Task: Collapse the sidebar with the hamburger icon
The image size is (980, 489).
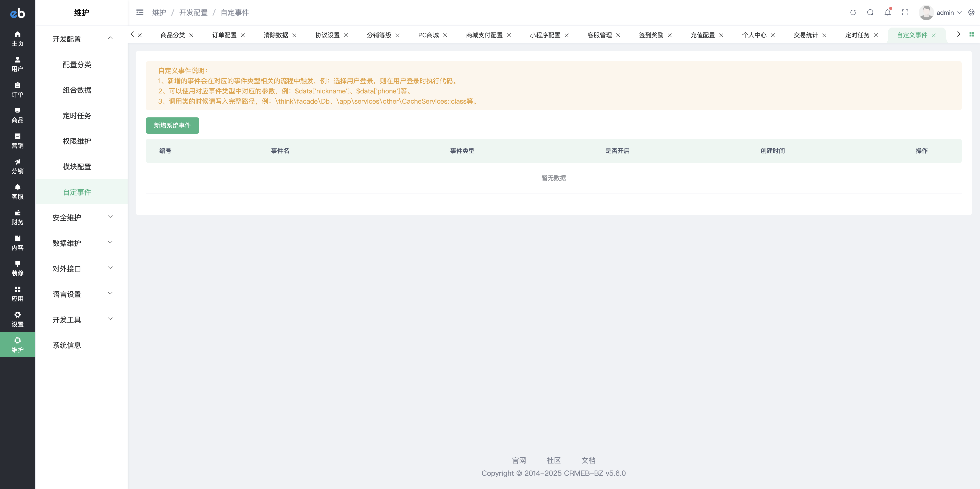Action: click(140, 12)
